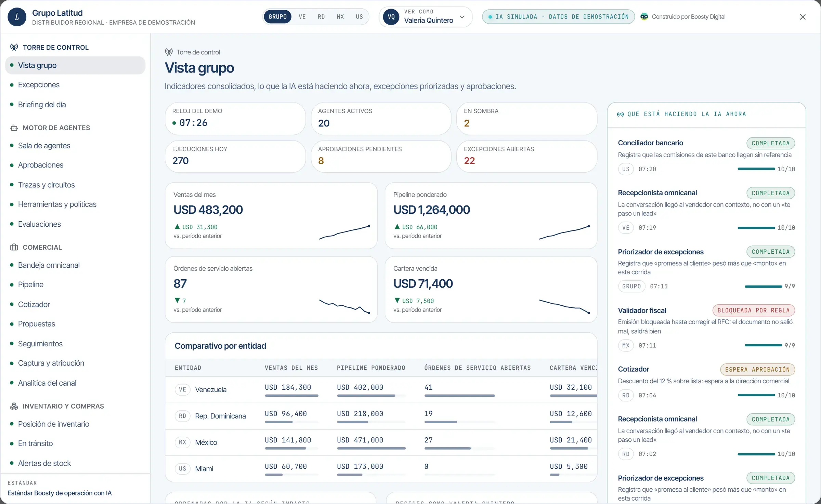Switch entity filter to US
821x504 pixels.
point(359,17)
